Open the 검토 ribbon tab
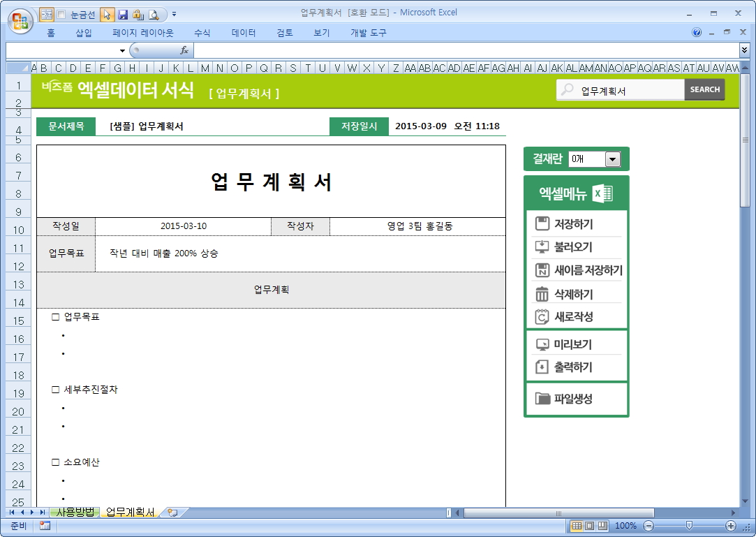This screenshot has width=756, height=537. tap(285, 33)
